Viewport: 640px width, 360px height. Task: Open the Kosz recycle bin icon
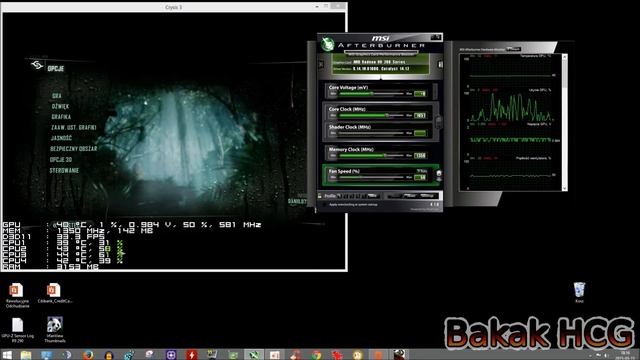click(x=579, y=292)
